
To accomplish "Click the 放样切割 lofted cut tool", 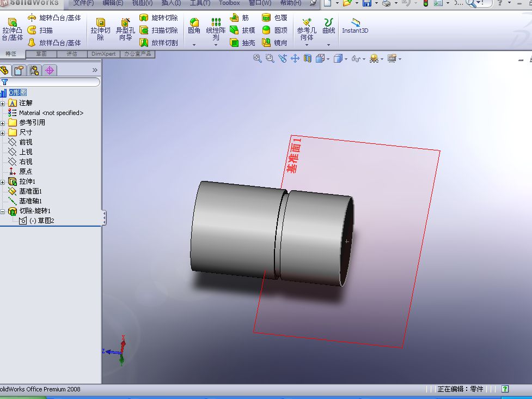I will (x=159, y=43).
